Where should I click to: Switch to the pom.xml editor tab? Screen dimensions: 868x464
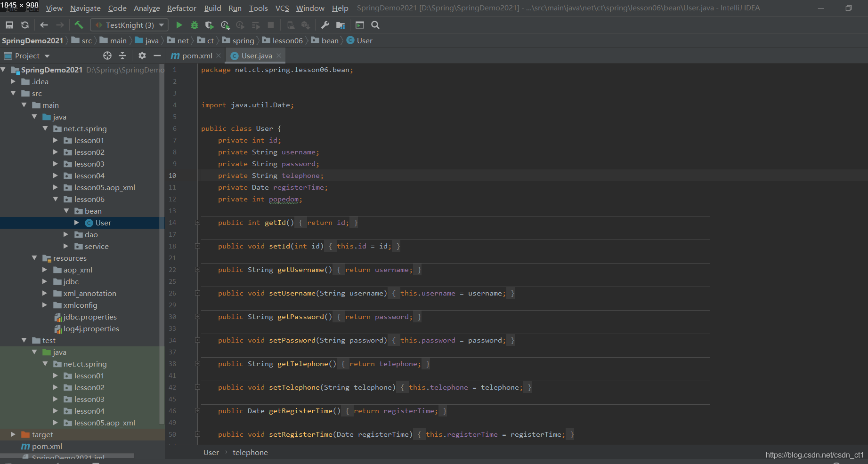tap(195, 56)
